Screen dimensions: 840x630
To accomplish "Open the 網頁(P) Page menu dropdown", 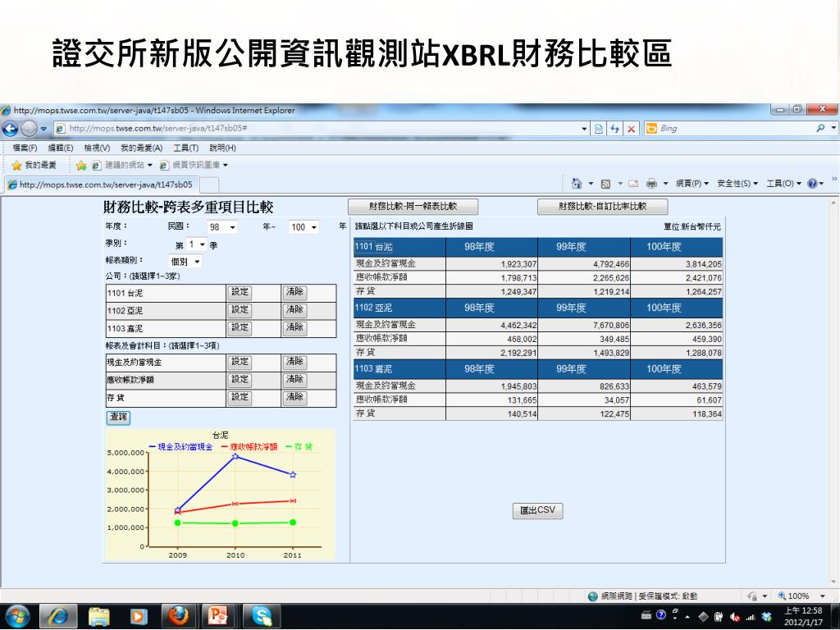I will [x=692, y=184].
